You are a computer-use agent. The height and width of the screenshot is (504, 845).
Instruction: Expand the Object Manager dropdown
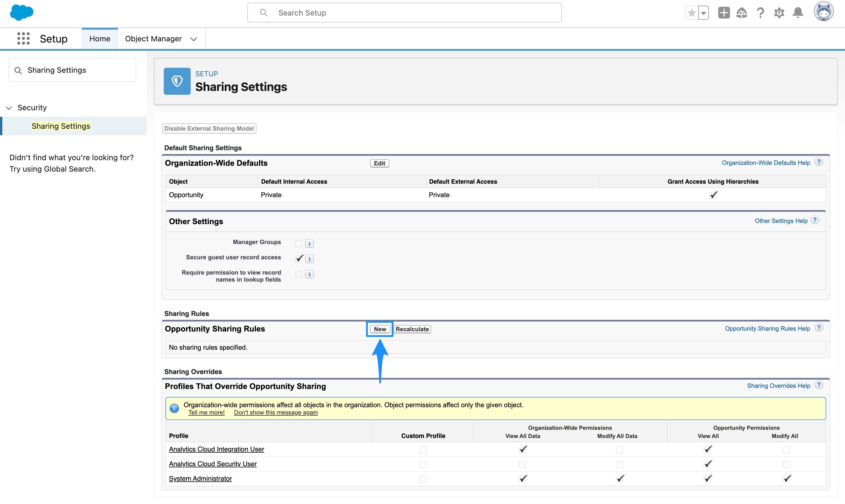click(194, 39)
